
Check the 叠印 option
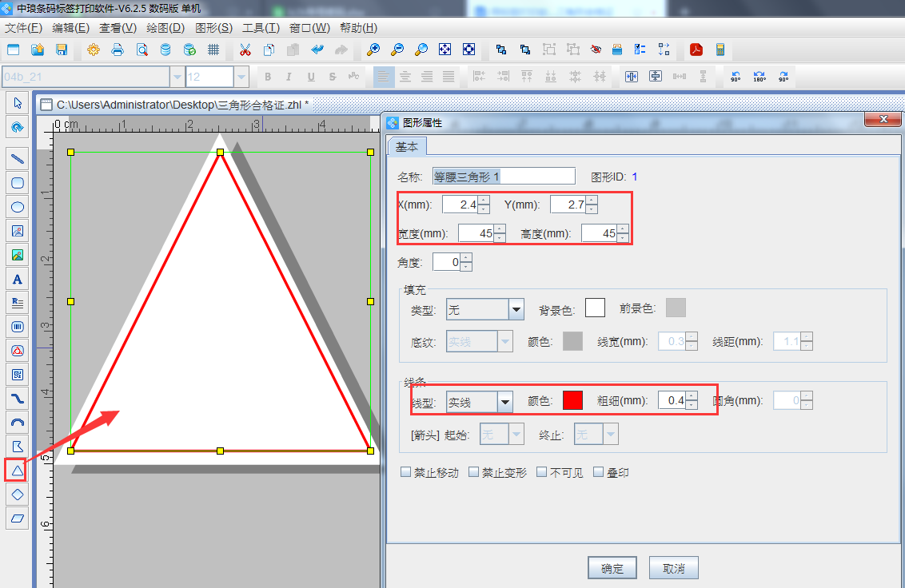(598, 472)
